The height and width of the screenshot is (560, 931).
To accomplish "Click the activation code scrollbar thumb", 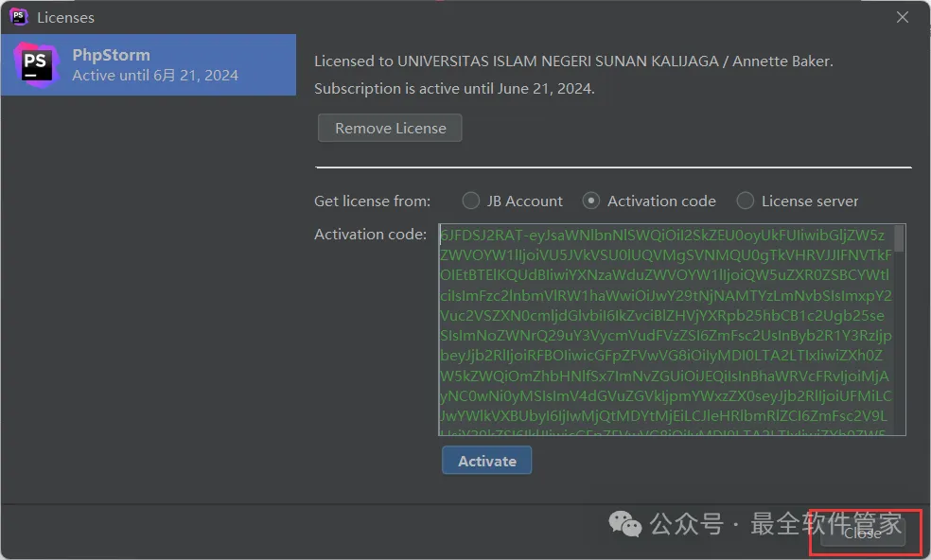I will (x=899, y=238).
